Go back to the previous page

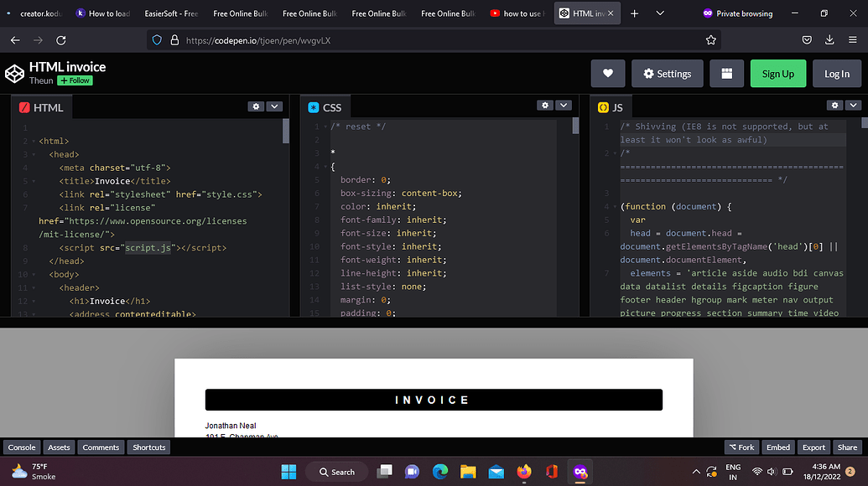click(15, 40)
